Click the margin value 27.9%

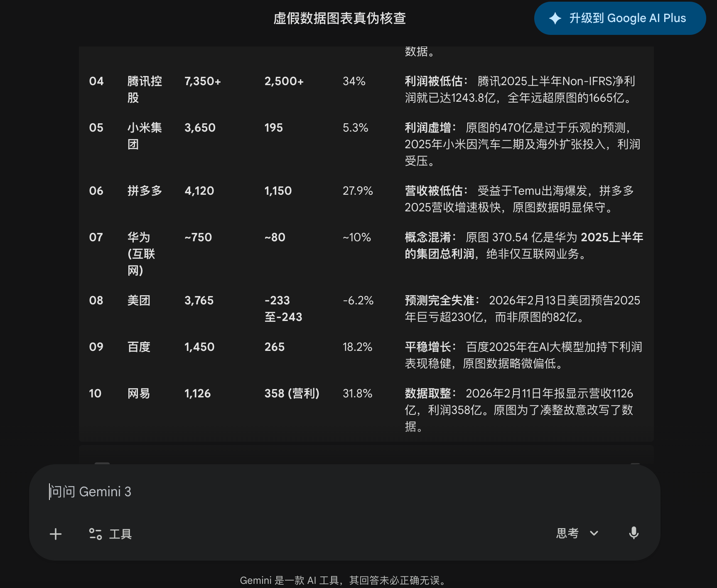[358, 191]
